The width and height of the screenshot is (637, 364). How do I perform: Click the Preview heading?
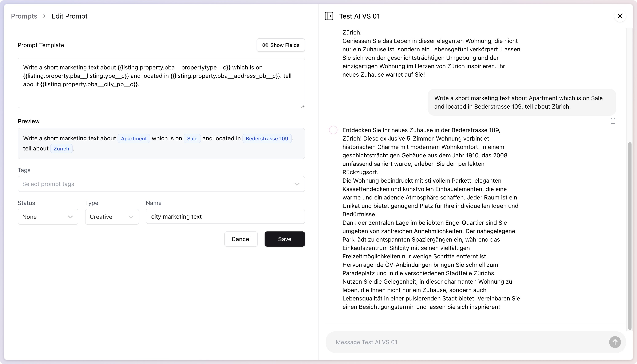click(x=28, y=121)
